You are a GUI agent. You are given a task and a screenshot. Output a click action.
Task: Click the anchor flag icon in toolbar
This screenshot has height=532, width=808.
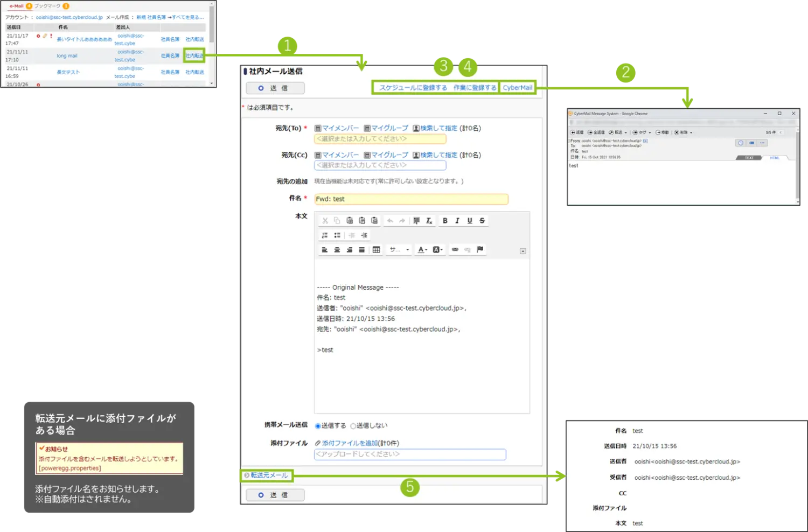tap(480, 249)
